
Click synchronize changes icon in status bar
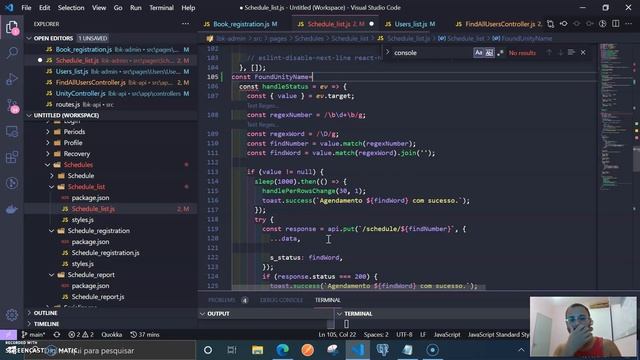(x=57, y=334)
